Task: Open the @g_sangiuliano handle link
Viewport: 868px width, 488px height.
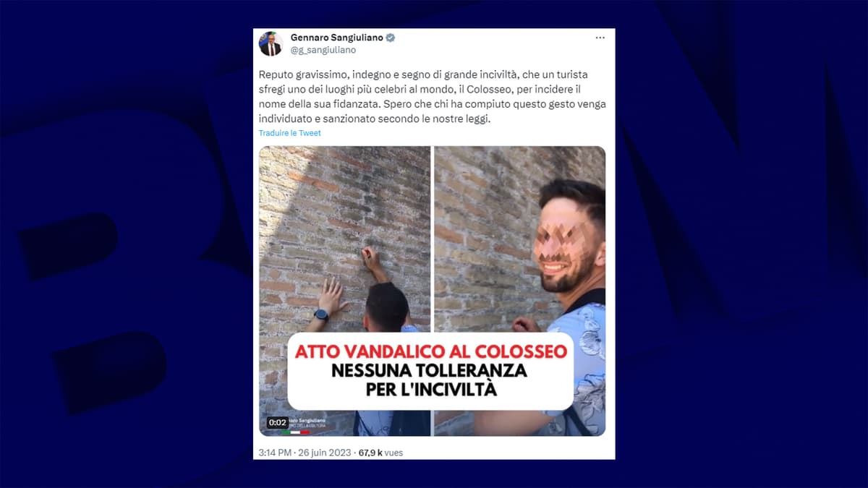Action: (323, 50)
